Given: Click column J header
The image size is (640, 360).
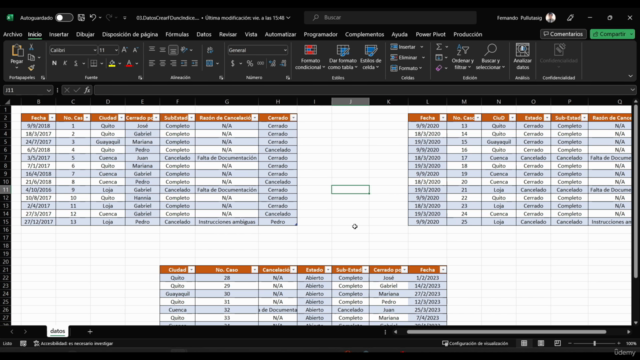Looking at the screenshot, I should point(350,102).
